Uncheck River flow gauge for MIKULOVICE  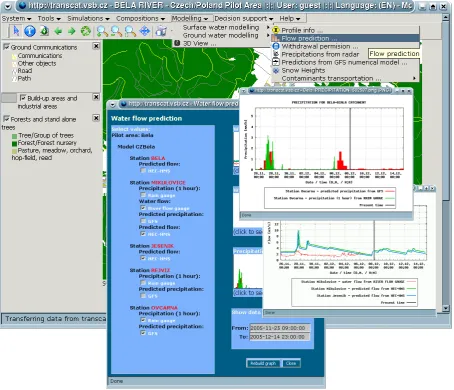[x=143, y=208]
